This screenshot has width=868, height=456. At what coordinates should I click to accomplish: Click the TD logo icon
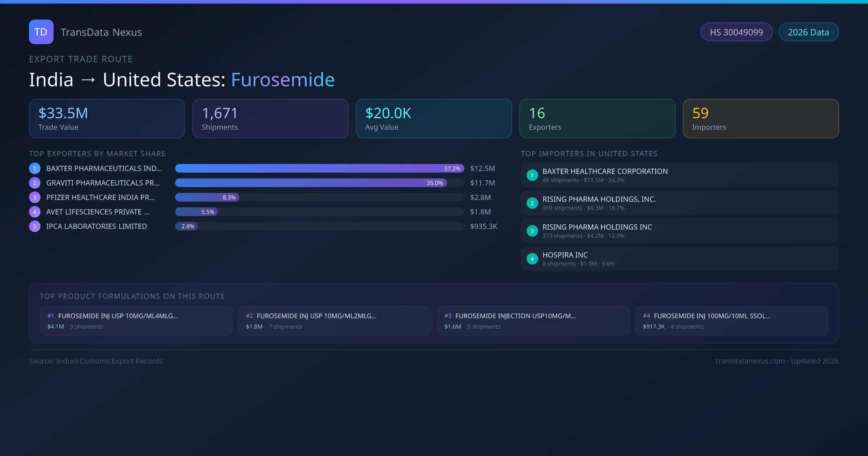tap(41, 32)
